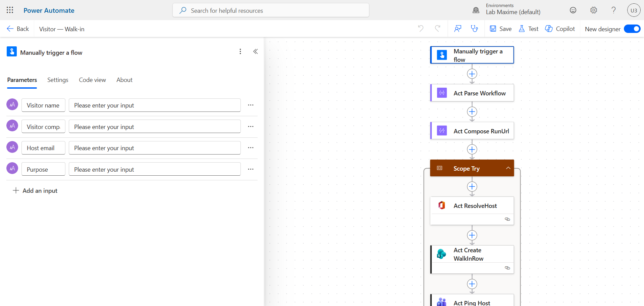Open the trigger panel's vertical more options
The height and width of the screenshot is (306, 644).
240,51
